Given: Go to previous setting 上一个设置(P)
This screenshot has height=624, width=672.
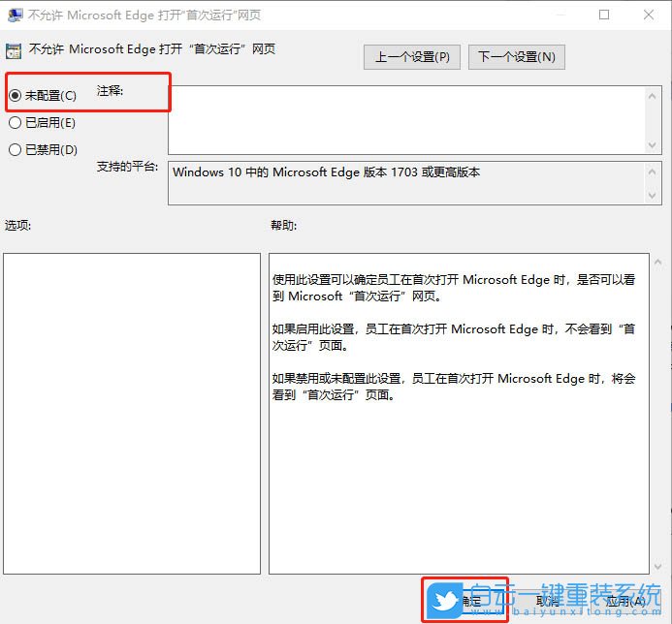Looking at the screenshot, I should click(x=412, y=57).
